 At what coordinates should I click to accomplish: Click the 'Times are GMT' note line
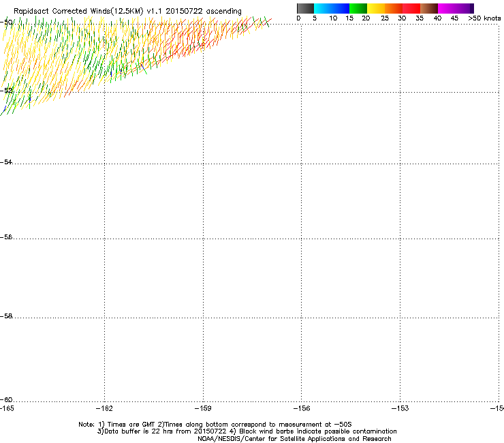pos(215,425)
